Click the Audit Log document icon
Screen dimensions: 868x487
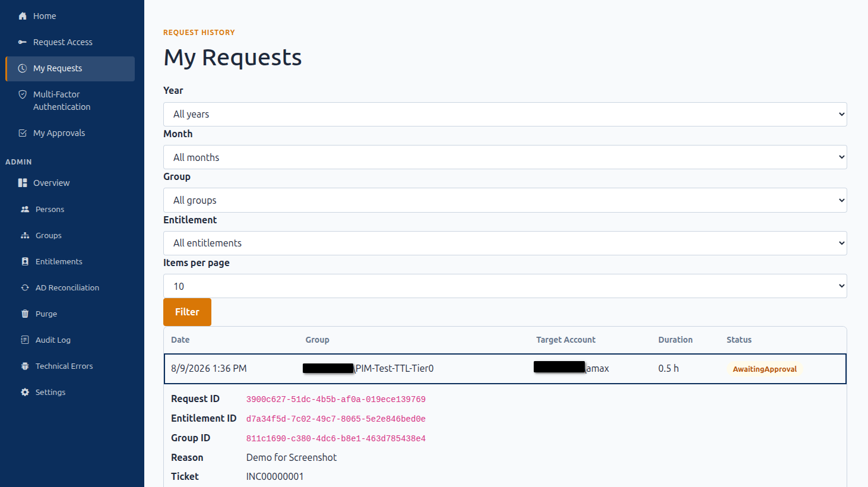point(25,340)
